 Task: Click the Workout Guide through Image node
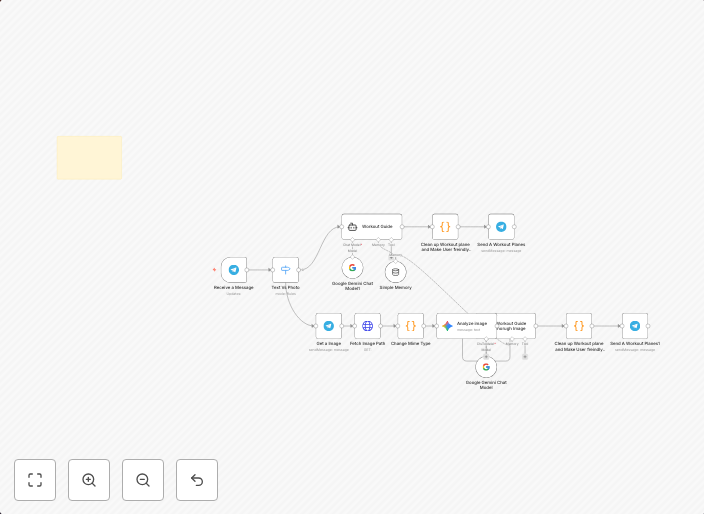517,325
